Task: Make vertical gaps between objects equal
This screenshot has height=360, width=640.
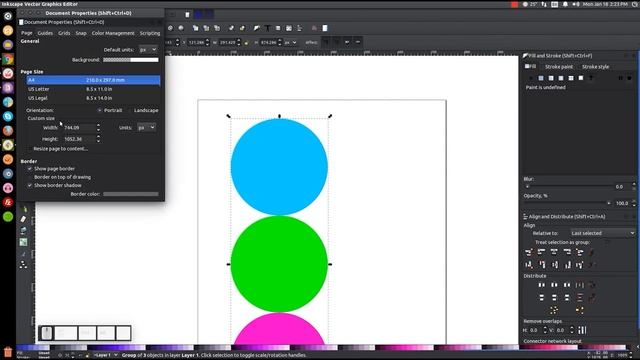Action: click(580, 298)
